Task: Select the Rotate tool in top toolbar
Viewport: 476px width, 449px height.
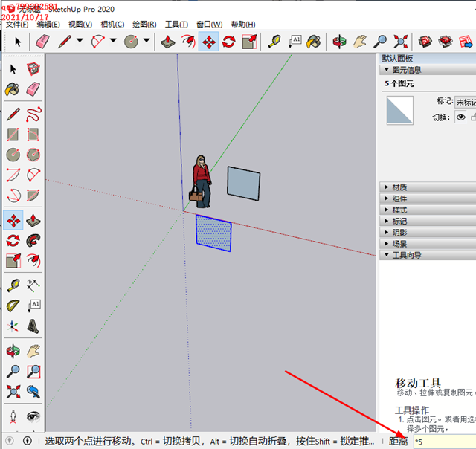Action: pos(229,42)
